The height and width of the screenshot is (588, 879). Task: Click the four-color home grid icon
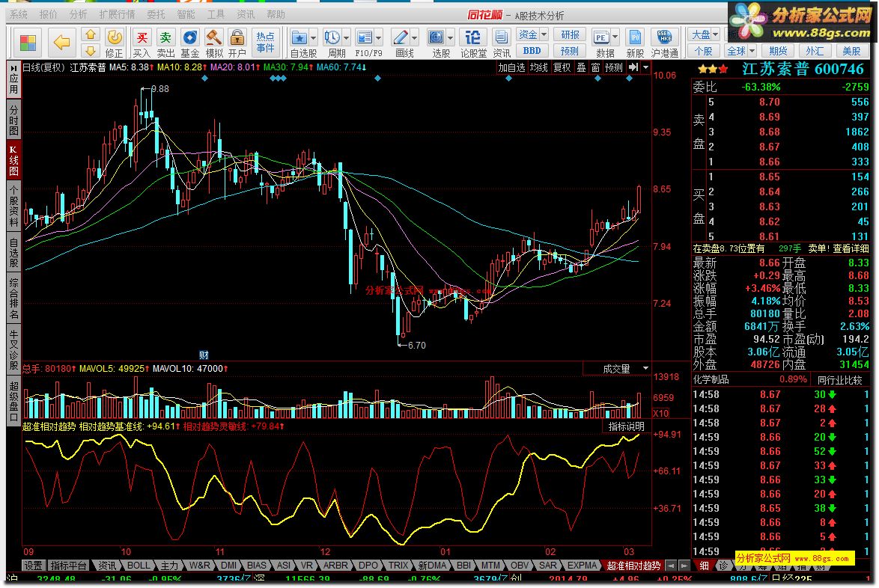point(28,43)
